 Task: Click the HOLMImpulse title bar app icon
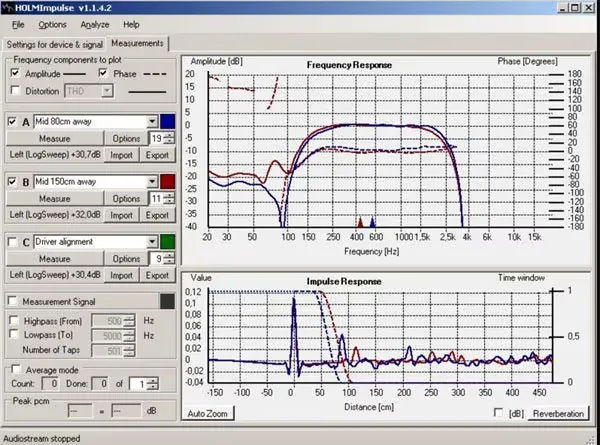[x=8, y=8]
